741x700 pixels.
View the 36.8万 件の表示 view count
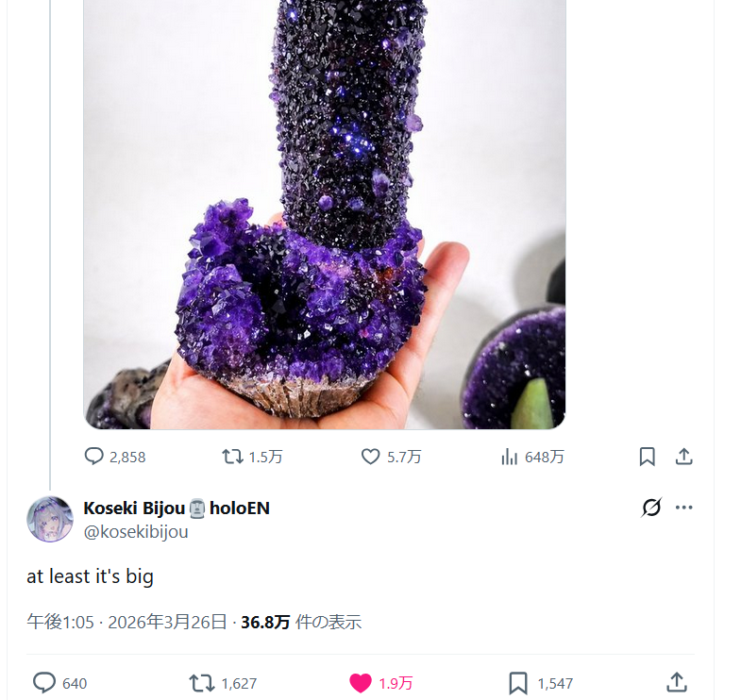pos(301,623)
